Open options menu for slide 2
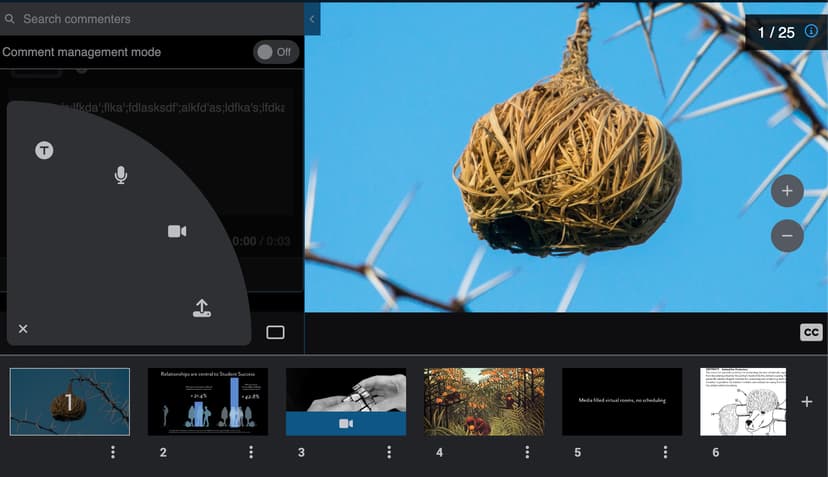This screenshot has width=828, height=477. 251,452
